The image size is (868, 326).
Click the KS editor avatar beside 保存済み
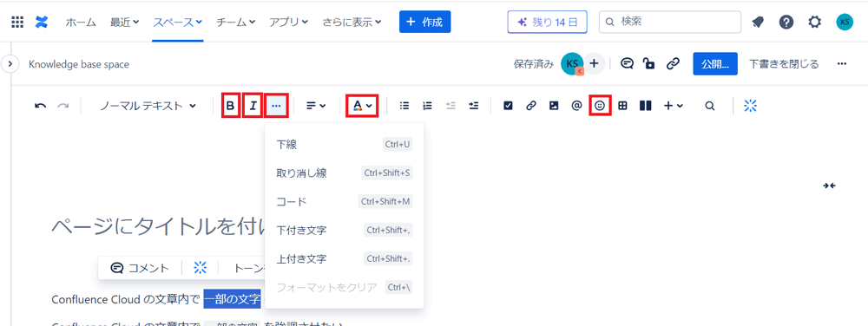(572, 63)
